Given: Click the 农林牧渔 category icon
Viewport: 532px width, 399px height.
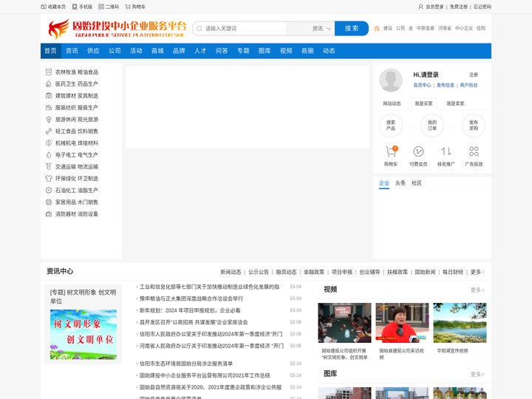Looking at the screenshot, I should pos(49,72).
